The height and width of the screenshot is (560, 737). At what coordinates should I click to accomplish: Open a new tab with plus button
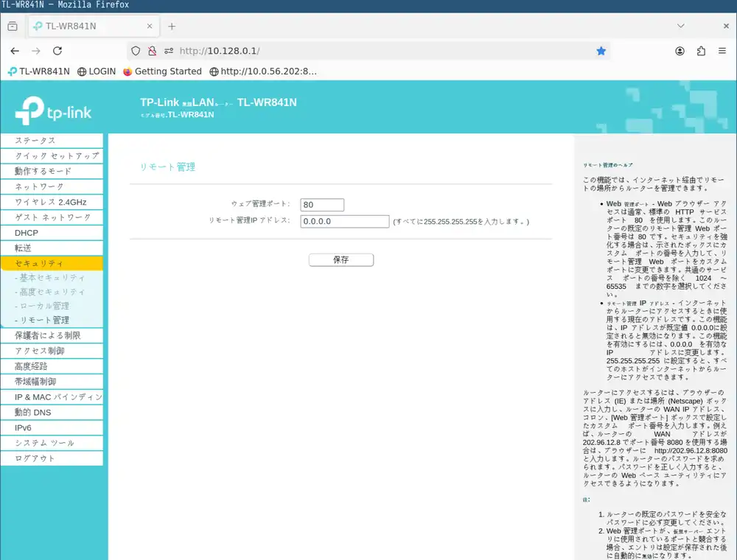tap(172, 27)
